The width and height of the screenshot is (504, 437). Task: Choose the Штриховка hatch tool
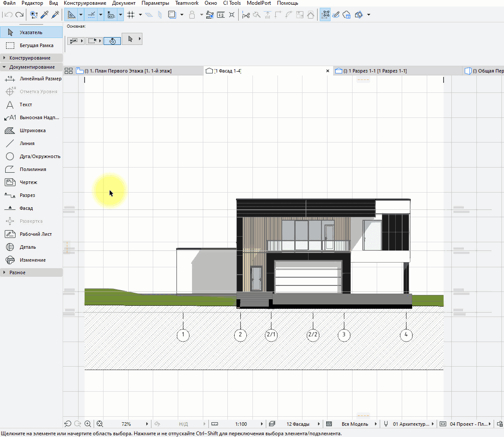[32, 130]
